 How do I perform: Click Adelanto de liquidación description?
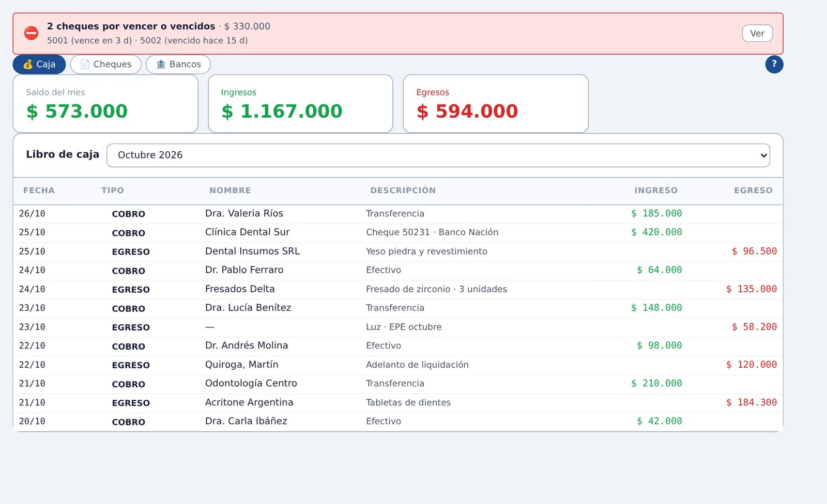pyautogui.click(x=417, y=365)
